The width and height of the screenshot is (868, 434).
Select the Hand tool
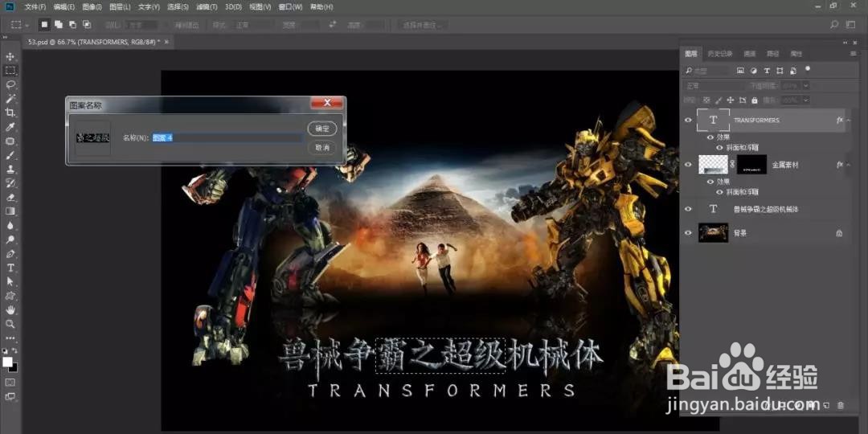click(10, 310)
